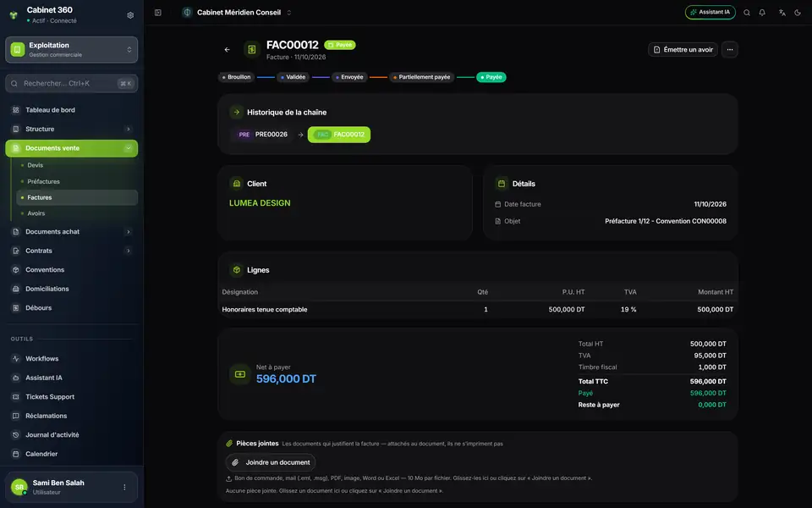Screen dimensions: 812x508
Task: Click the Payée status step
Action: coord(491,77)
